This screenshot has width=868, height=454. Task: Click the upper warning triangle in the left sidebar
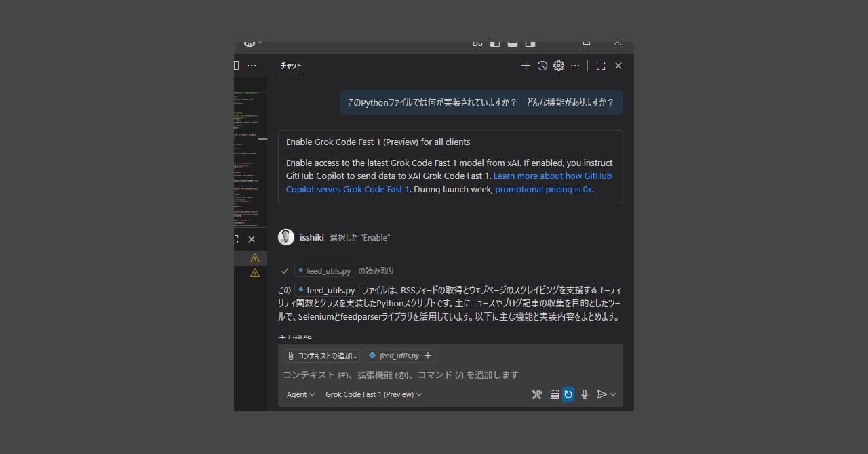coord(254,257)
